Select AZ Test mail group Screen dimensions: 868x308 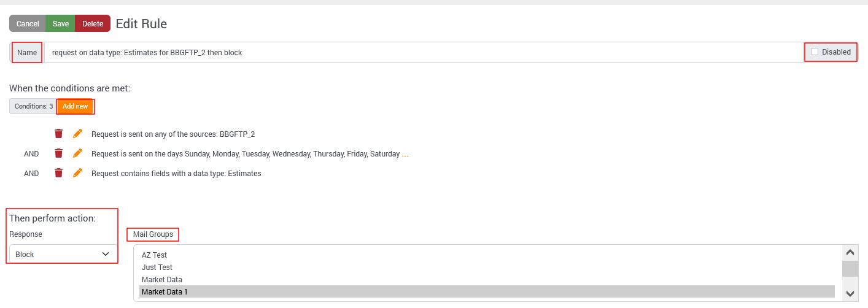(x=154, y=255)
